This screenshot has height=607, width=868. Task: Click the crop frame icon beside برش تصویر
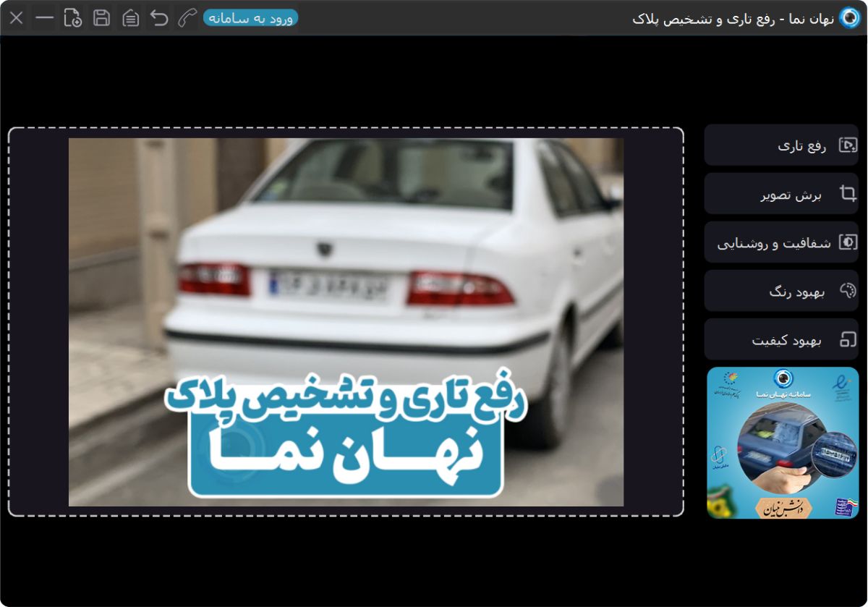click(x=846, y=193)
